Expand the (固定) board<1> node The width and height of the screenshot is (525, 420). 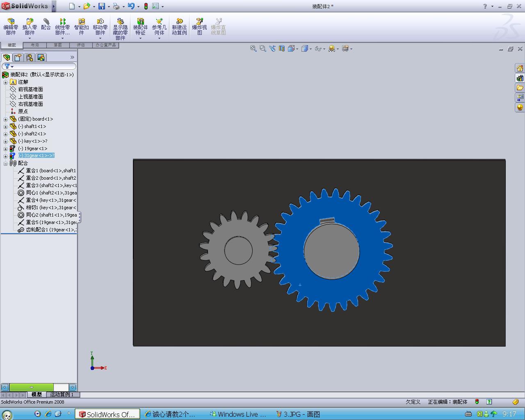(x=6, y=119)
